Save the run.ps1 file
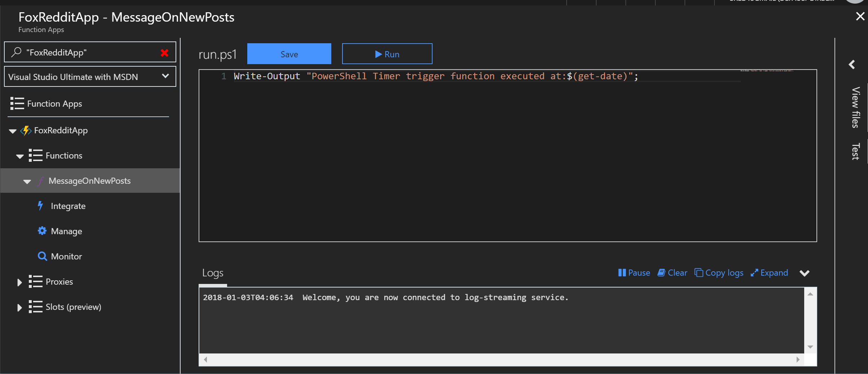This screenshot has height=374, width=868. [x=289, y=54]
